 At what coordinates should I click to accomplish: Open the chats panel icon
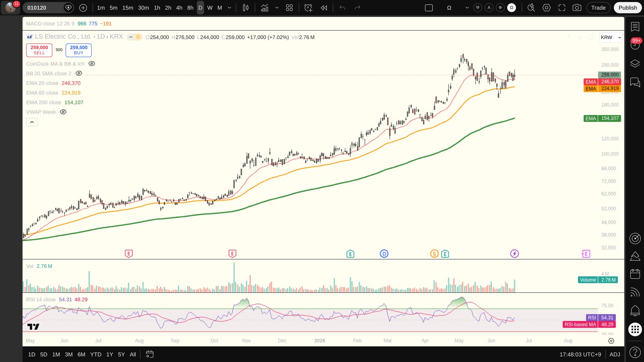(x=635, y=82)
